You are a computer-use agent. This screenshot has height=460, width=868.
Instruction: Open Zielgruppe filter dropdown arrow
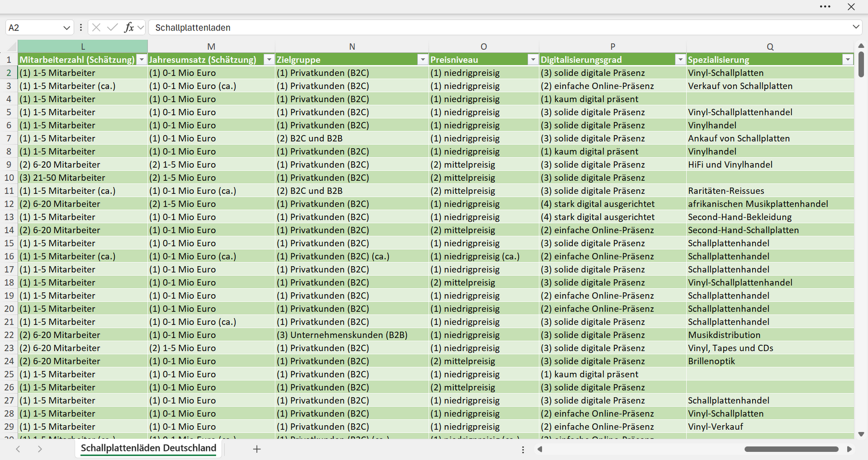tap(423, 60)
